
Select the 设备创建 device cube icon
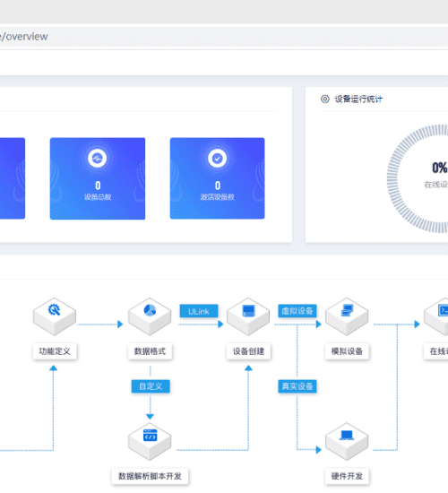[x=248, y=316]
